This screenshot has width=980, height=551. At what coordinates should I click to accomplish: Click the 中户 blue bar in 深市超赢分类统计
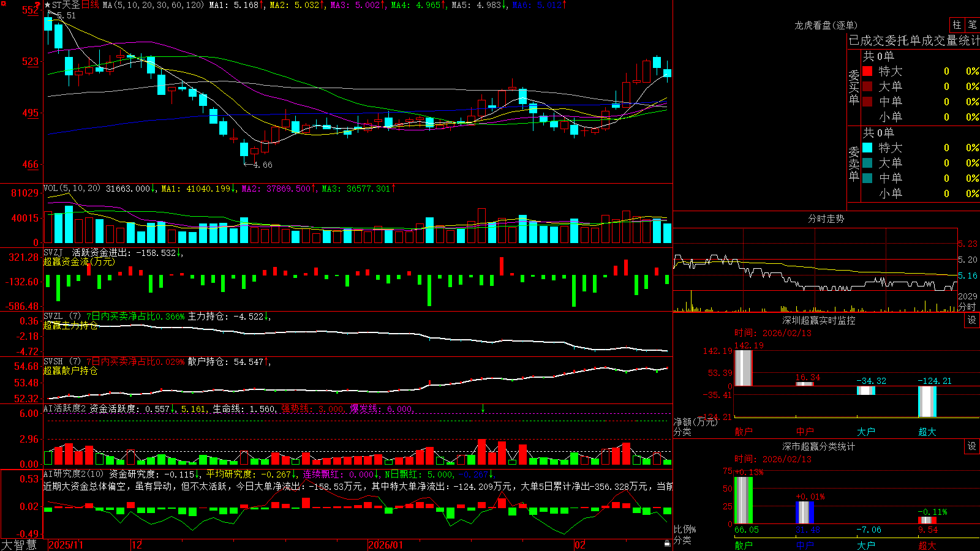805,512
